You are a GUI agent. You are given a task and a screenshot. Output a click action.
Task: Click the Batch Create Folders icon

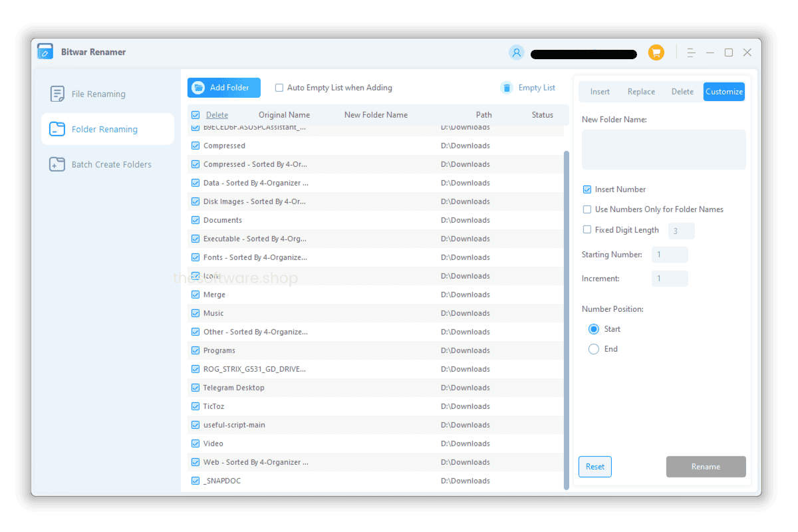coord(57,164)
